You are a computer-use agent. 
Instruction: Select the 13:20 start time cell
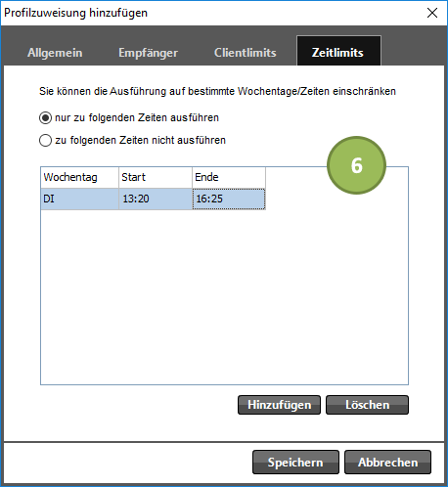[x=156, y=199]
